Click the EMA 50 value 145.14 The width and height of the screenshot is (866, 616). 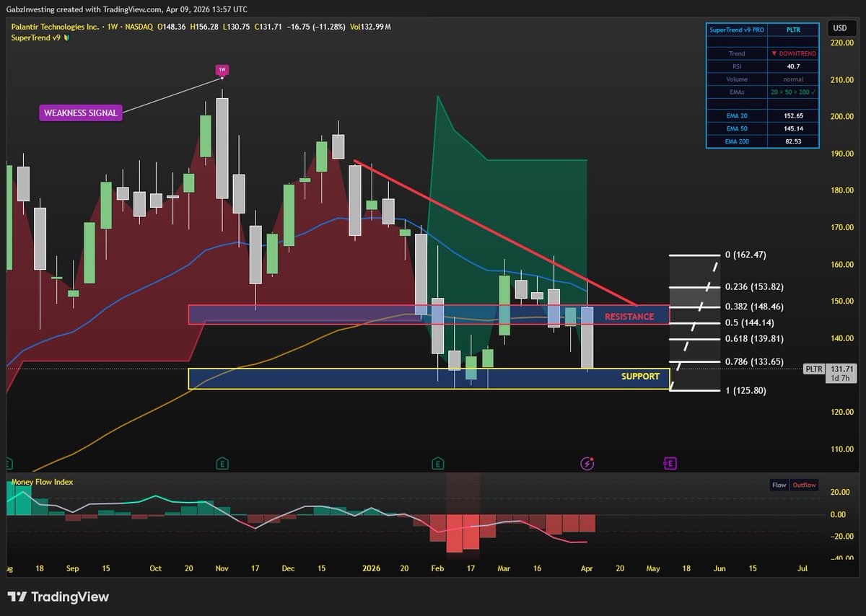(x=792, y=128)
